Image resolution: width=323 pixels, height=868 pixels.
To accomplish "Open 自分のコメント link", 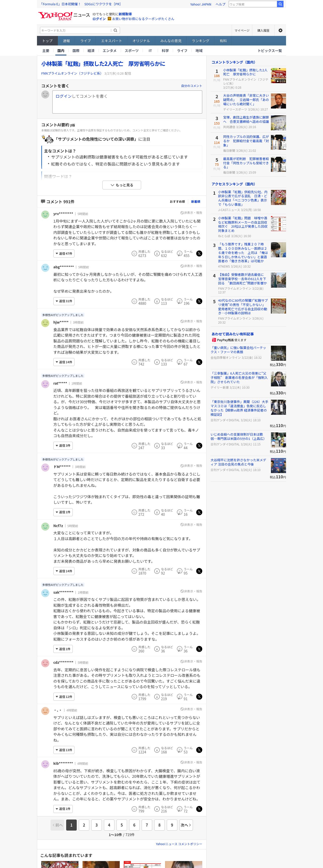I will point(191,86).
